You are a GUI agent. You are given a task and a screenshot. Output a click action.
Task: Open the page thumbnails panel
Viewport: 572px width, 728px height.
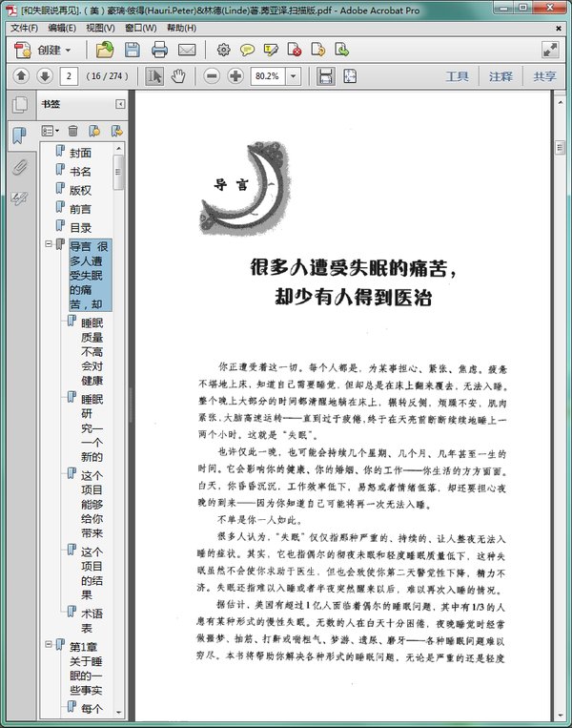pos(19,104)
